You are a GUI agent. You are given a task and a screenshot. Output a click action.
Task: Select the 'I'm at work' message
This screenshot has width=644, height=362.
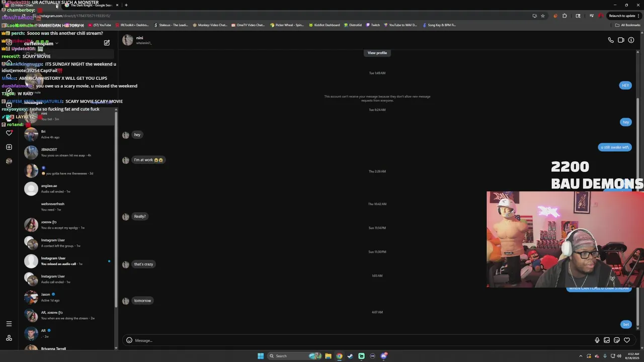click(x=148, y=160)
